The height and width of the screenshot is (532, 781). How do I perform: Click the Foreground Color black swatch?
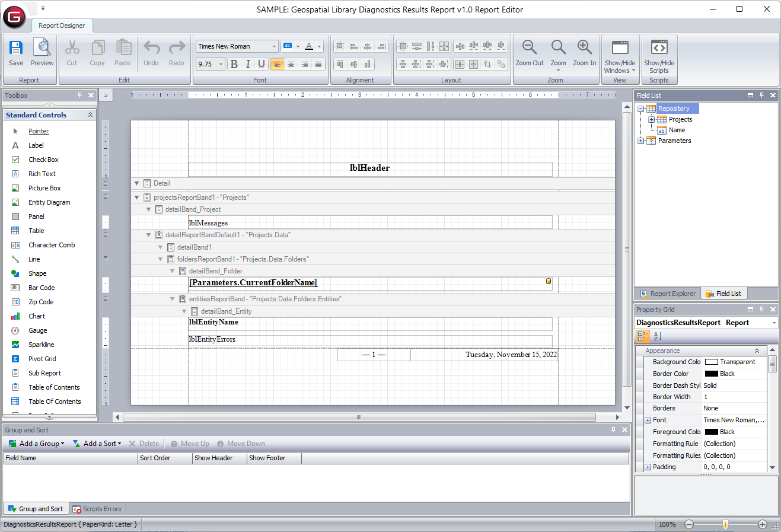tap(711, 432)
